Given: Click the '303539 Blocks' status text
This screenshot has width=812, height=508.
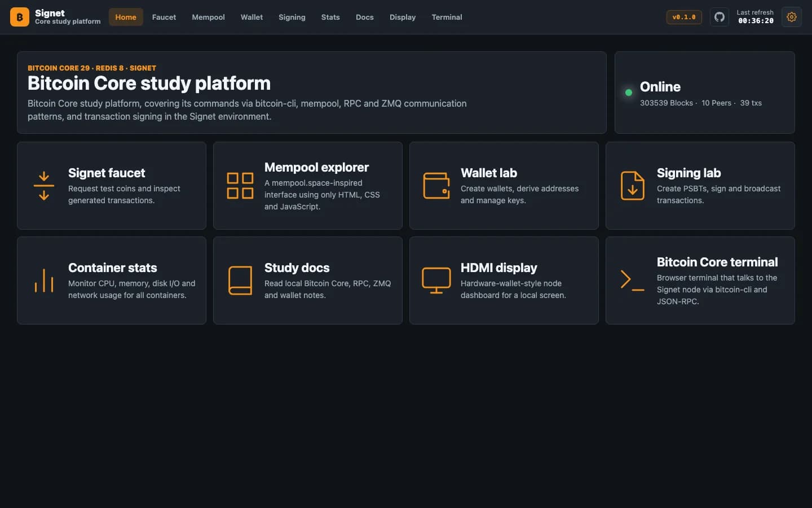Looking at the screenshot, I should 667,103.
